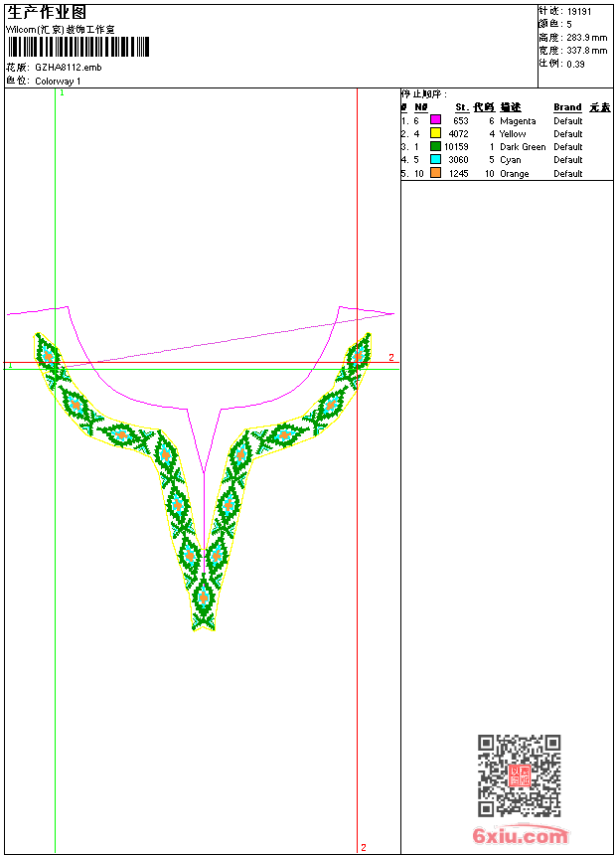The width and height of the screenshot is (616, 855).
Task: Click the Dark Green description text
Action: pyautogui.click(x=523, y=147)
